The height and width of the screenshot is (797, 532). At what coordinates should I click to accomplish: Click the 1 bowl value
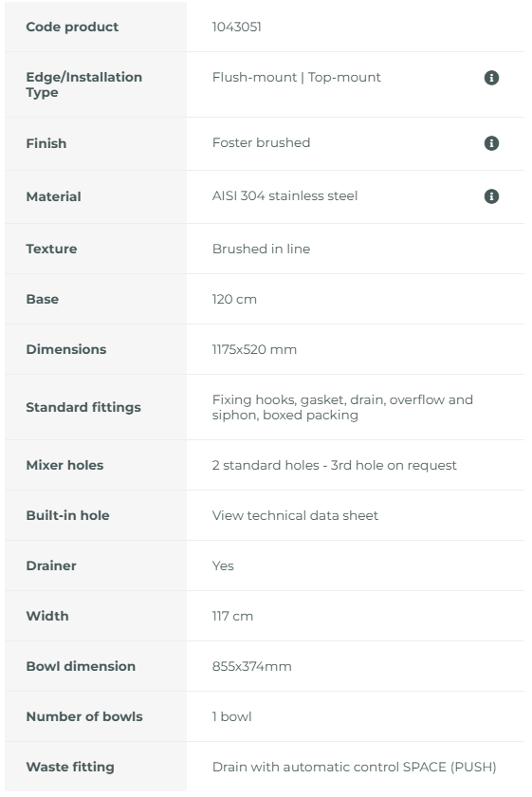click(231, 716)
